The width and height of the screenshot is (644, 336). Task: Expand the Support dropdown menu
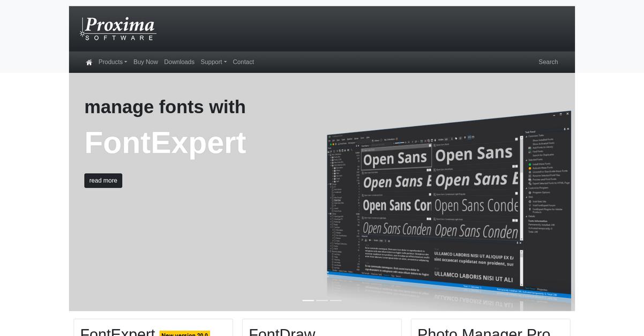[214, 62]
